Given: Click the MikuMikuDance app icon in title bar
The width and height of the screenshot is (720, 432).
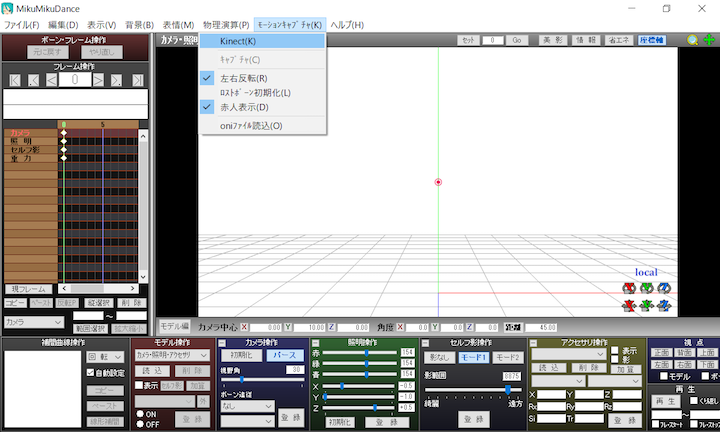Looking at the screenshot, I should point(7,8).
